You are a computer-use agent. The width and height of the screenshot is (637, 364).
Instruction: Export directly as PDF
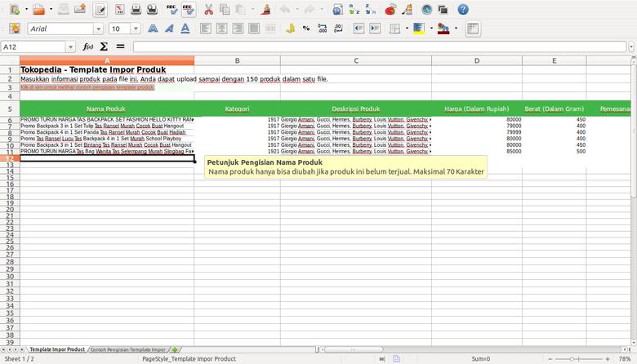coord(119,9)
